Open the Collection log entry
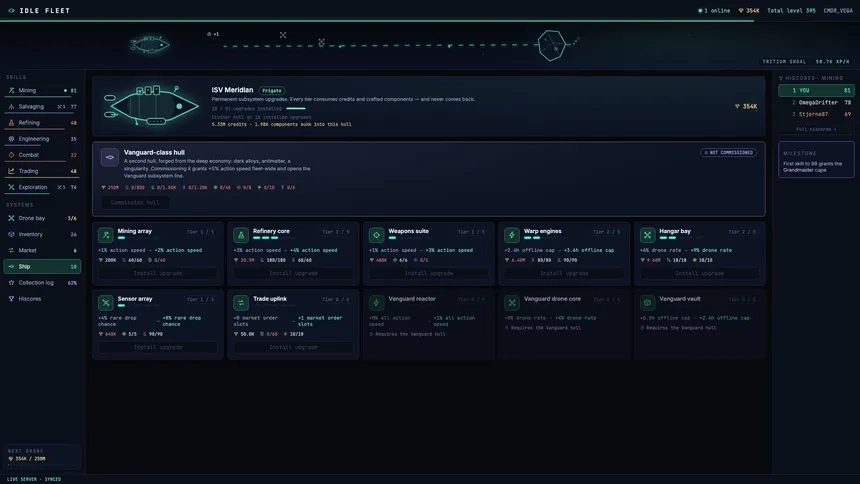Viewport: 860px width, 484px height. click(42, 283)
